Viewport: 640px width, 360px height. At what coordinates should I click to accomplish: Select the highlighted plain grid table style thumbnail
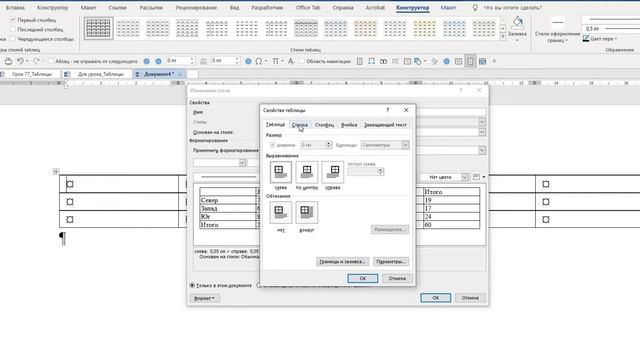pyautogui.click(x=98, y=28)
